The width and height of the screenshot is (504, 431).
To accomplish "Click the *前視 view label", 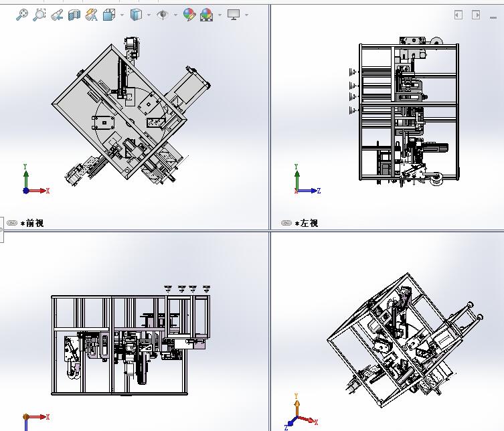I will [32, 223].
